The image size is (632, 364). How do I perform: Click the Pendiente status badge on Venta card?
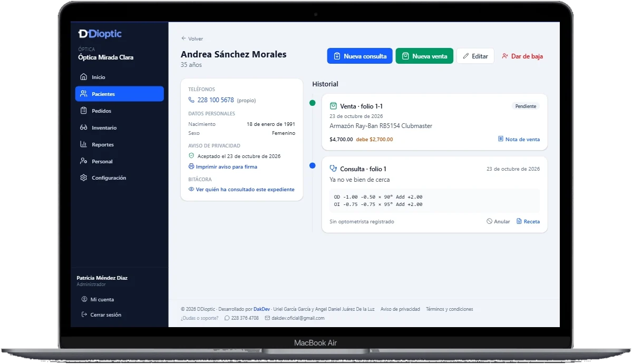click(526, 106)
